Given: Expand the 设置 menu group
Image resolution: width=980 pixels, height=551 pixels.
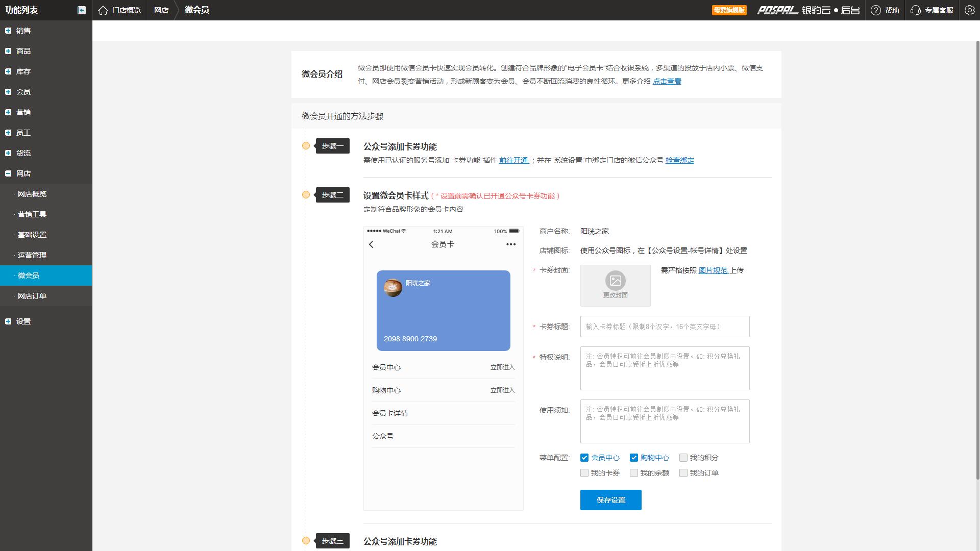Looking at the screenshot, I should 8,321.
